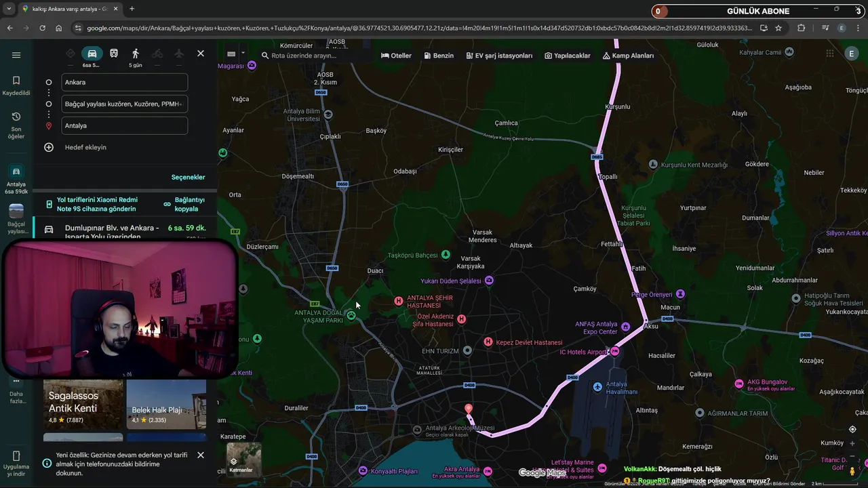
Task: Click Antalya Arkeoloji Müzesi marker
Action: [417, 430]
